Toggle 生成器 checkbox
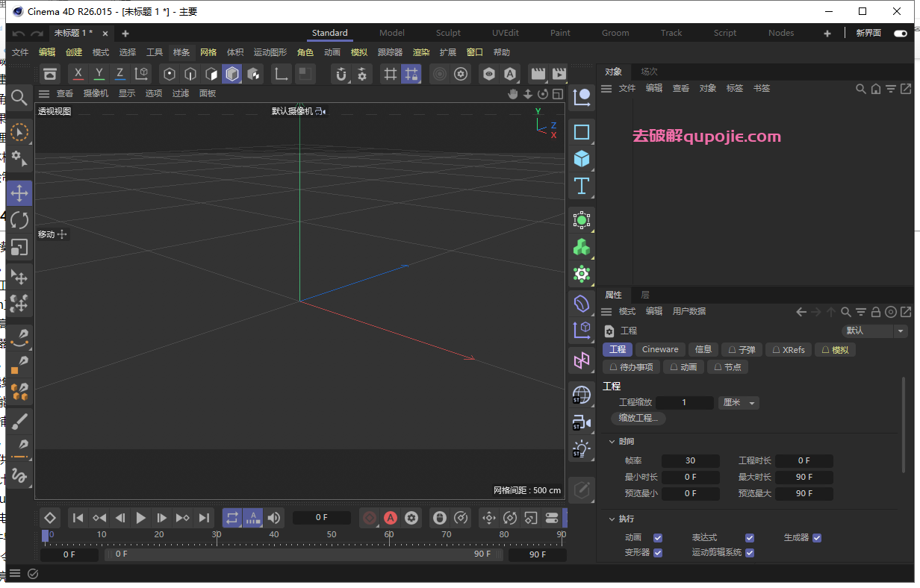This screenshot has height=588, width=920. [x=817, y=538]
